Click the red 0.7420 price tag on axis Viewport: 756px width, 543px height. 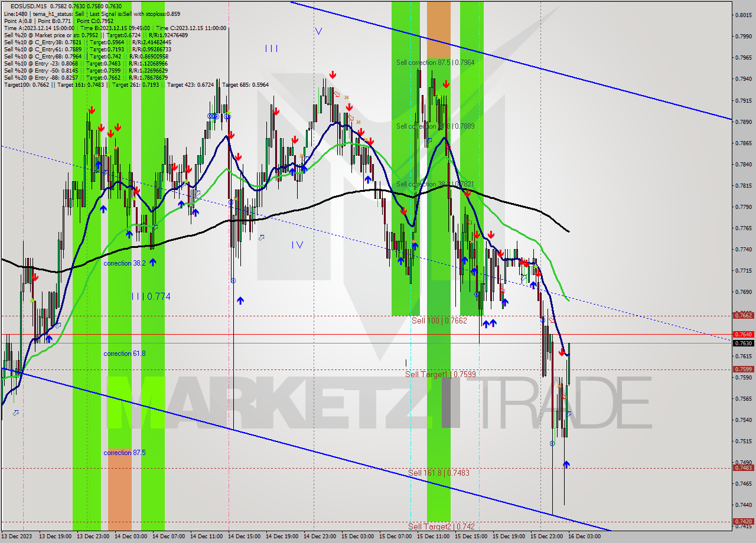click(742, 521)
